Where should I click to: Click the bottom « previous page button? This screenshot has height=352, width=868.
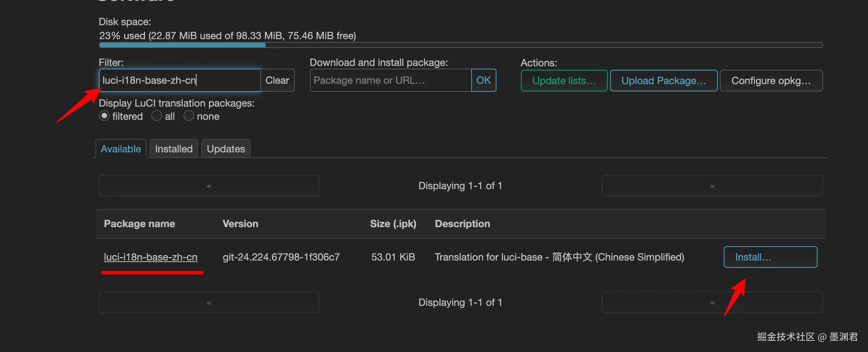(209, 302)
